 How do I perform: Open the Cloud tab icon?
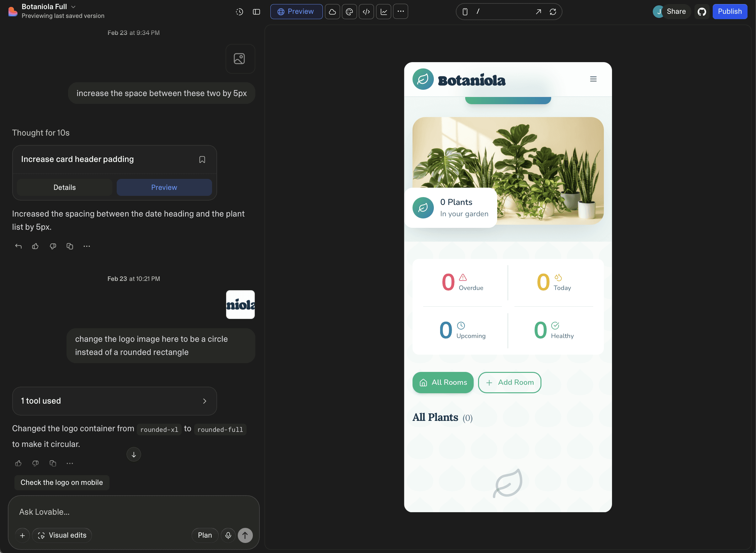[x=332, y=12]
